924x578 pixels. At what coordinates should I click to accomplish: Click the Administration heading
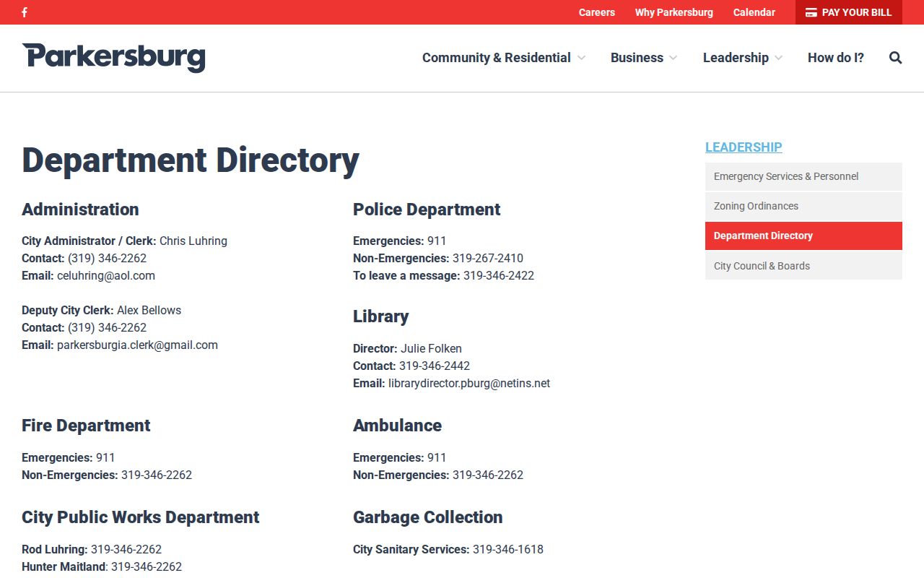(x=80, y=210)
